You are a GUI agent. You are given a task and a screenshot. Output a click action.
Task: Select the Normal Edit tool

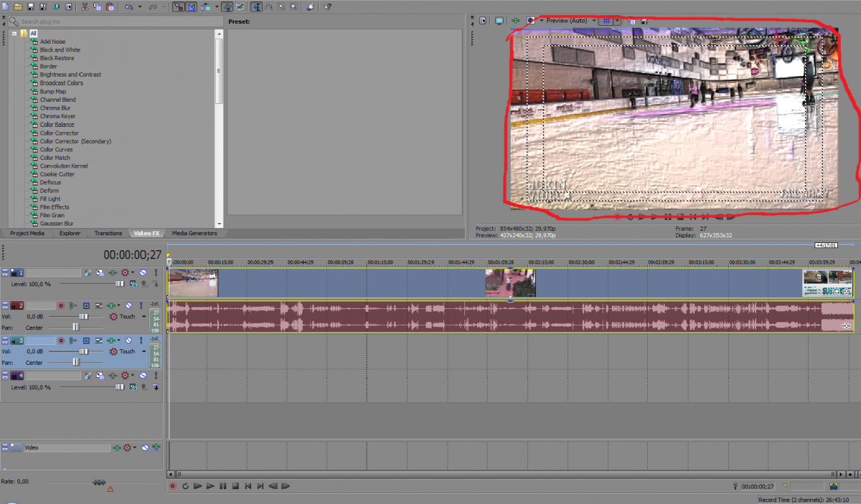257,6
